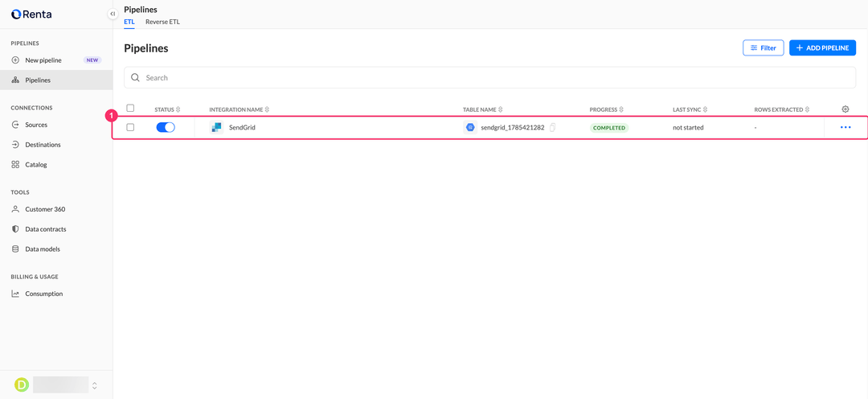The image size is (868, 399).
Task: Expand the account switcher chevrons
Action: [x=95, y=385]
